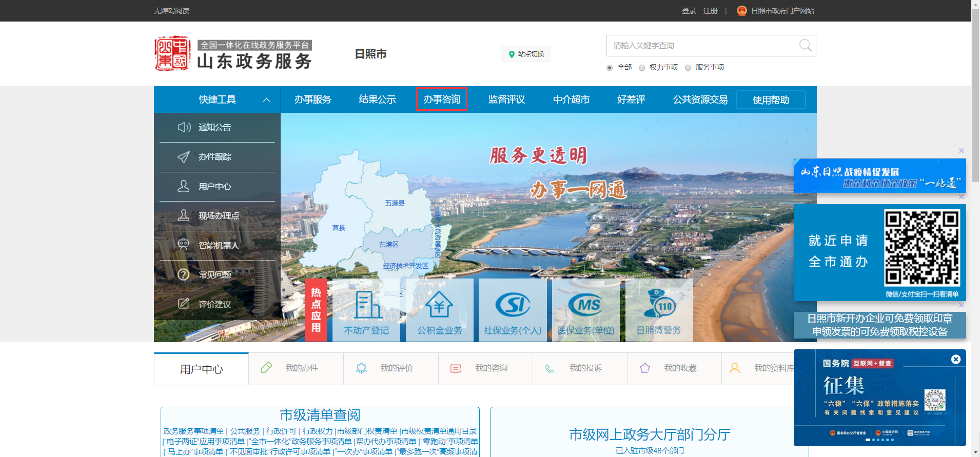980x457 pixels.
Task: Click the search magnifier icon
Action: (x=805, y=46)
